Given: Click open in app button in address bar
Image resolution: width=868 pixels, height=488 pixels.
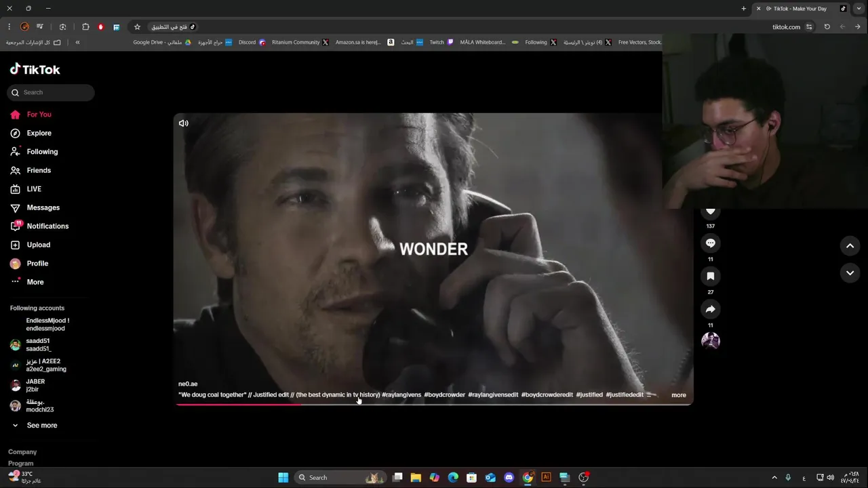Looking at the screenshot, I should [172, 26].
